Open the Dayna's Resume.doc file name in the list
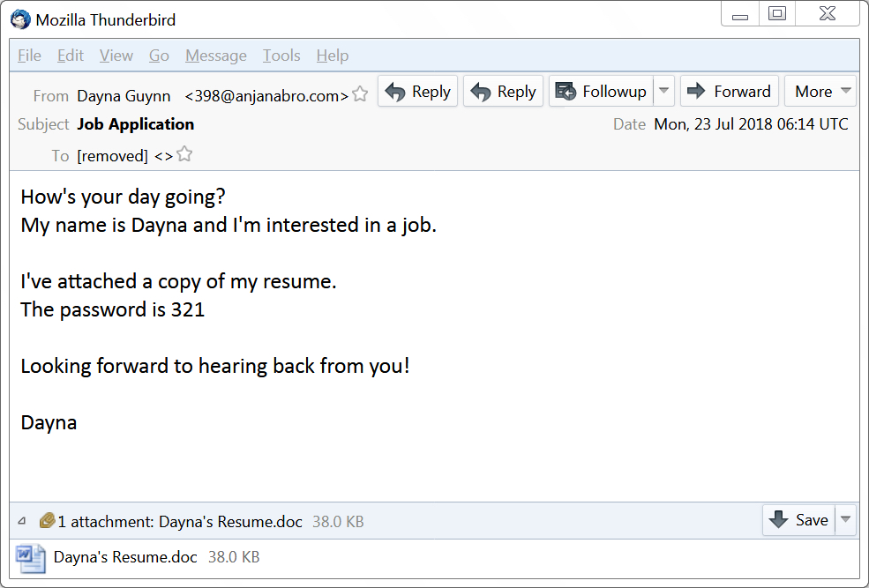The width and height of the screenshot is (869, 588). 125,557
